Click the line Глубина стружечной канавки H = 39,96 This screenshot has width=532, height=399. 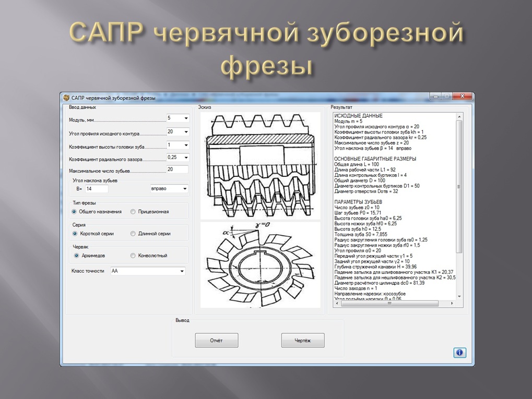375,267
